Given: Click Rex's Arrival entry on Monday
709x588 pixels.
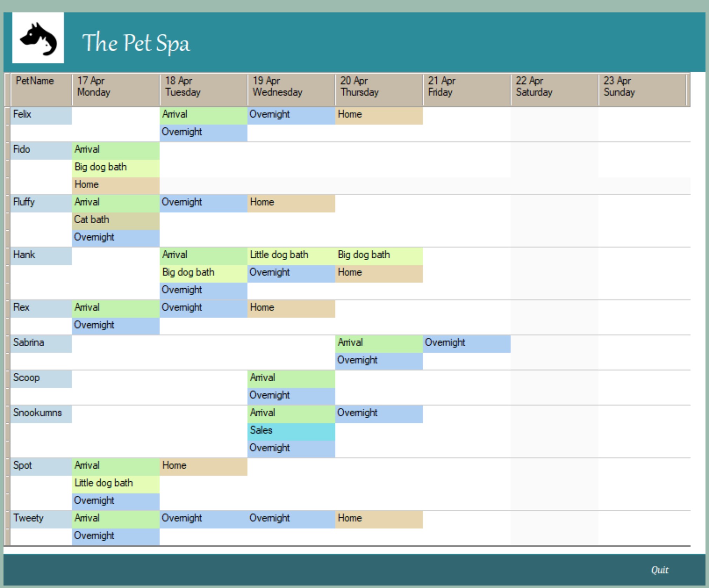Looking at the screenshot, I should [115, 309].
